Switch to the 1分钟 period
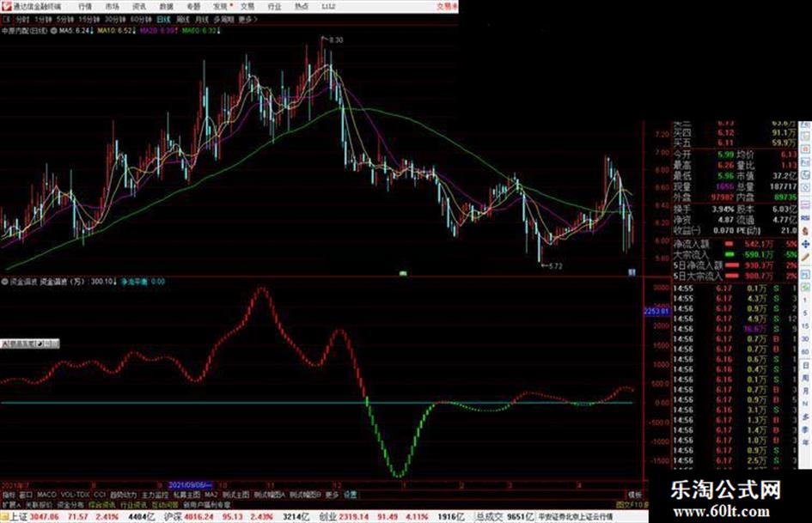Screen dimensions: 812x523 tap(43, 19)
